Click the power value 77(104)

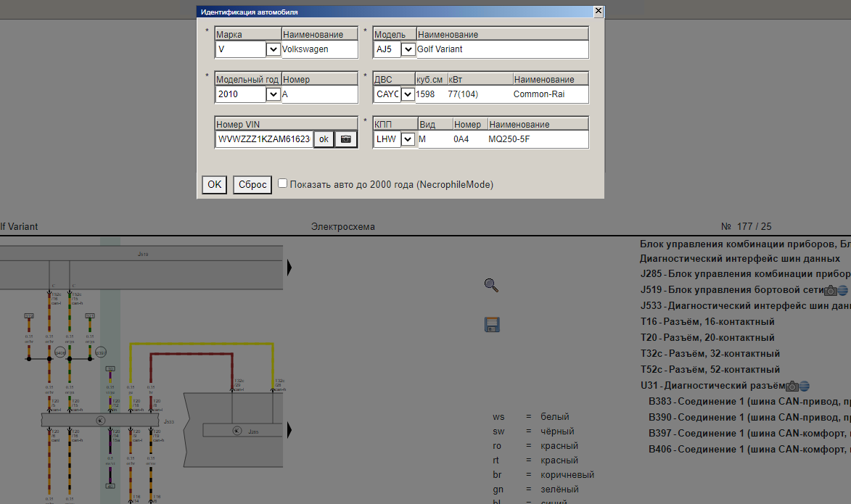[x=463, y=94]
